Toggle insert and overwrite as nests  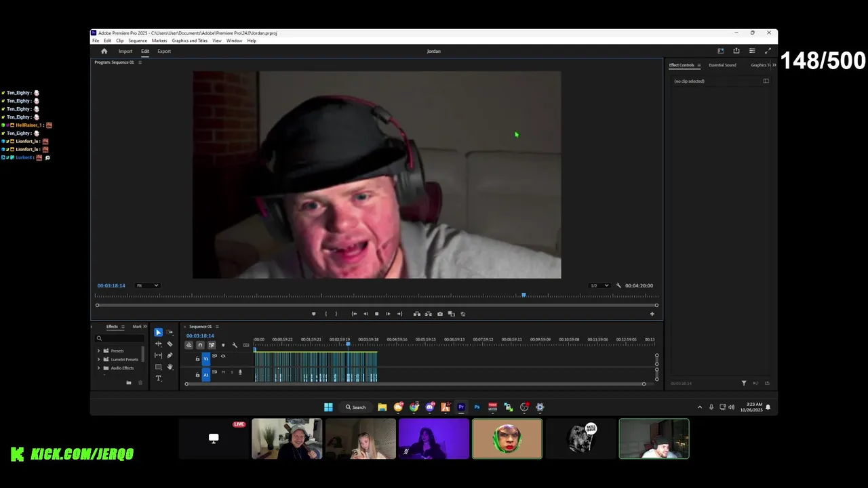tap(189, 345)
